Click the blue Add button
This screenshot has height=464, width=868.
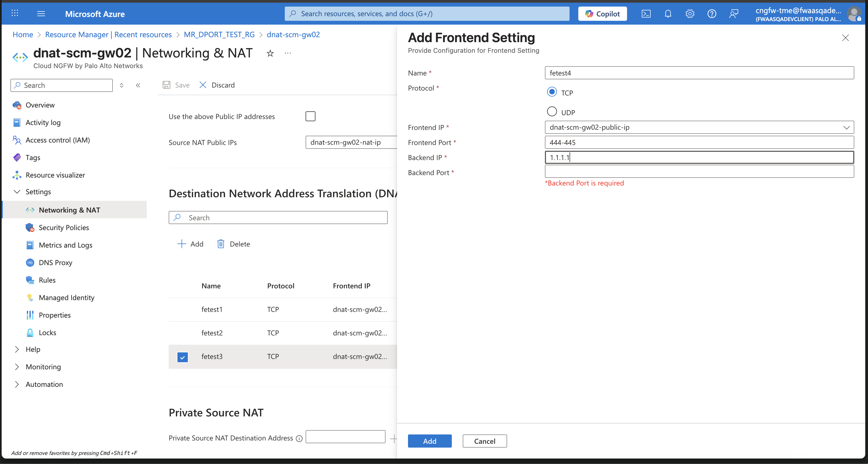point(429,441)
